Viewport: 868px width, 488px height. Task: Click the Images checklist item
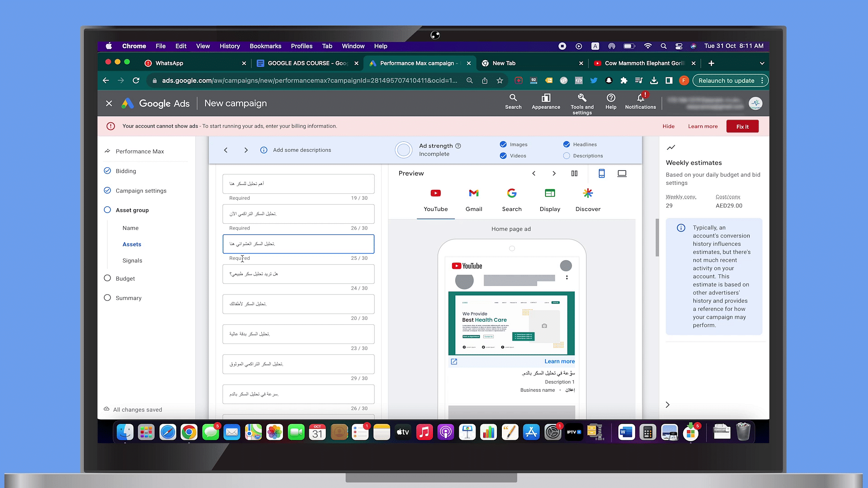click(x=514, y=145)
